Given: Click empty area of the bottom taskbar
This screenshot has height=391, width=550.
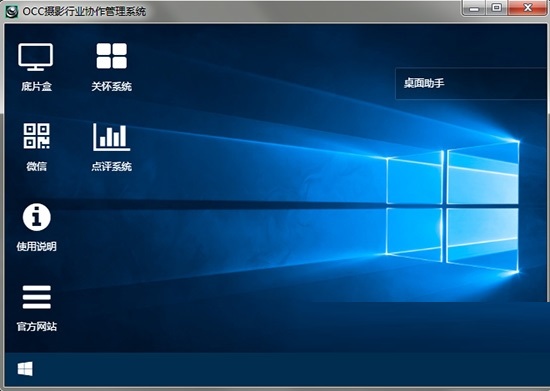Looking at the screenshot, I should (x=281, y=369).
